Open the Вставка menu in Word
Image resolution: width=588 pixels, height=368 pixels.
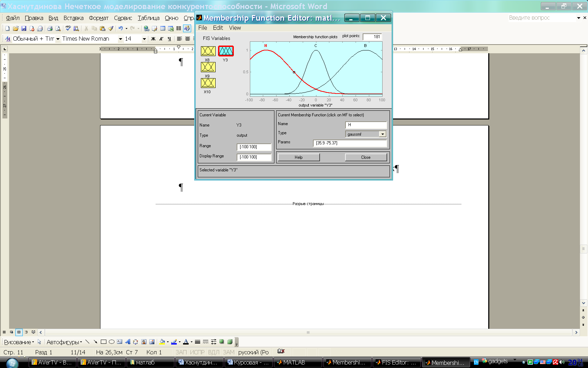[x=73, y=18]
